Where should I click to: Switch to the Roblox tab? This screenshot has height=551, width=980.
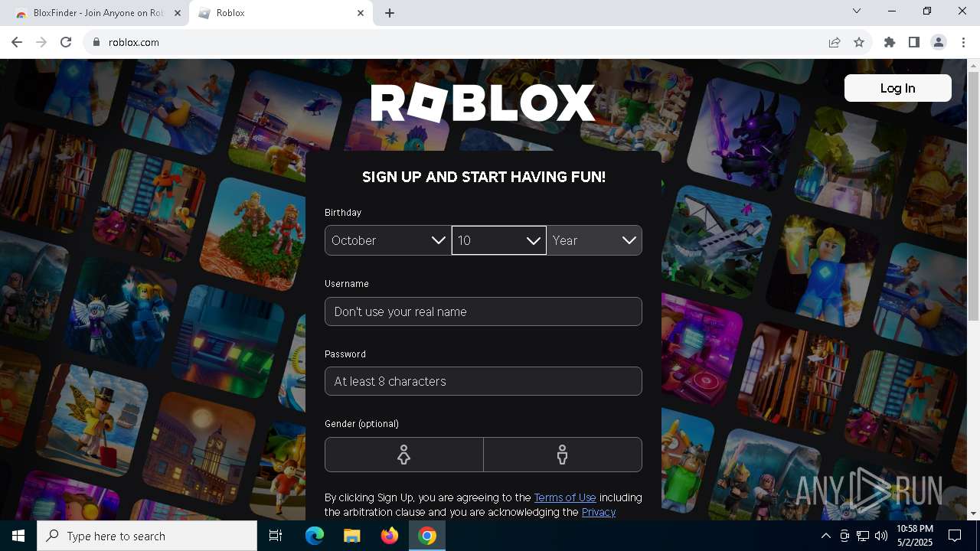coord(281,13)
